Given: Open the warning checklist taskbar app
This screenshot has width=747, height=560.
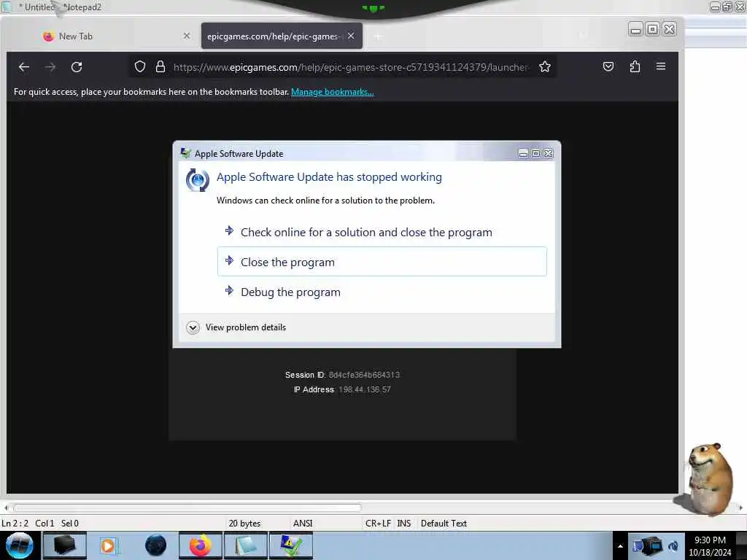Looking at the screenshot, I should [x=291, y=545].
